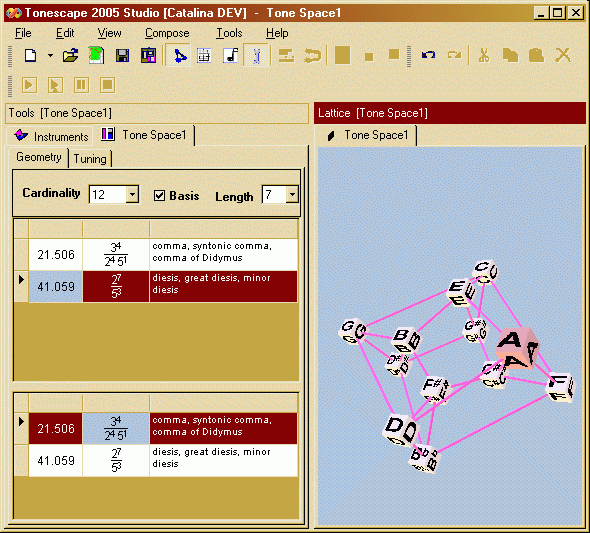Click the Cardinality value field showing 12
Image resolution: width=590 pixels, height=533 pixels.
click(108, 194)
